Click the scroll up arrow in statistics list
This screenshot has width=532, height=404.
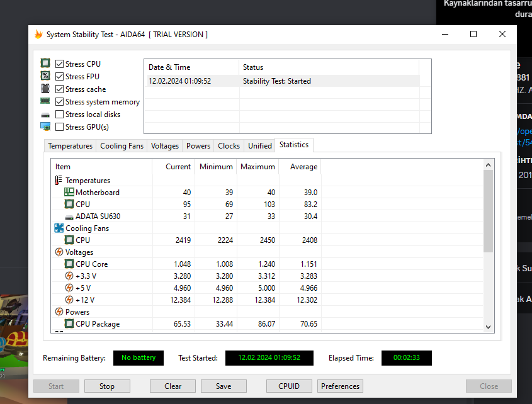(488, 165)
